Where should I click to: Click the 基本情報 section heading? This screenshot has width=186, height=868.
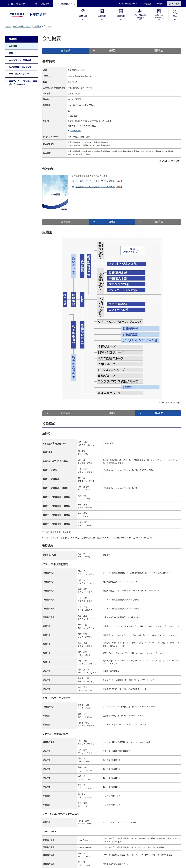tap(49, 61)
